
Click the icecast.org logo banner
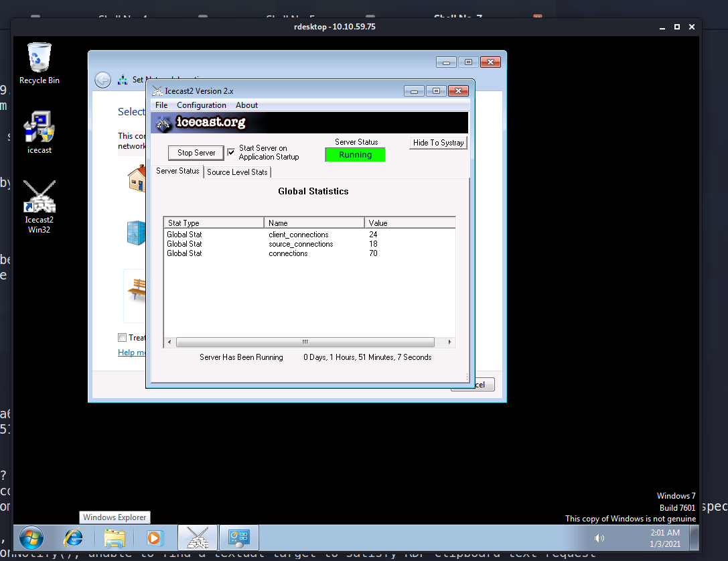(309, 123)
